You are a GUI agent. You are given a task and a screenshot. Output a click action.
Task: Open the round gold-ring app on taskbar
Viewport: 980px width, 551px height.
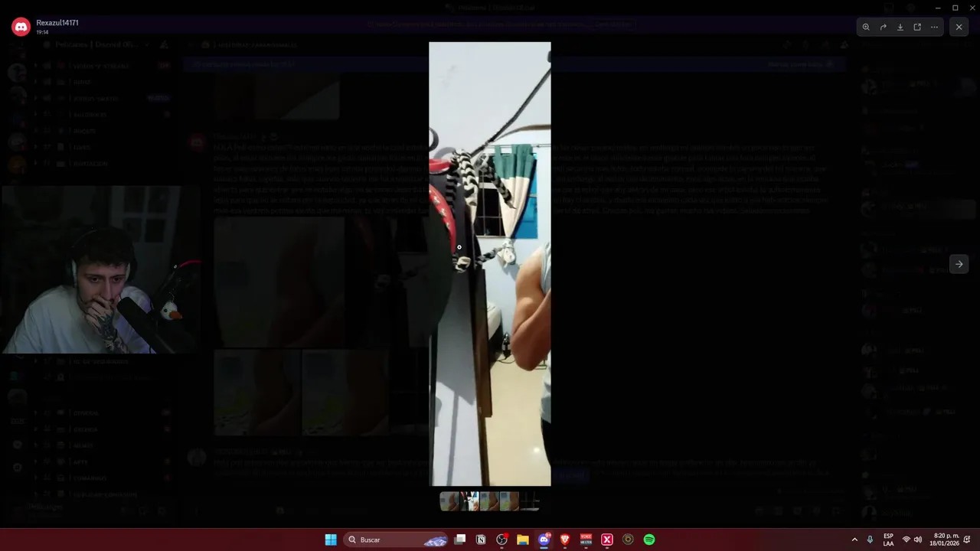click(628, 540)
